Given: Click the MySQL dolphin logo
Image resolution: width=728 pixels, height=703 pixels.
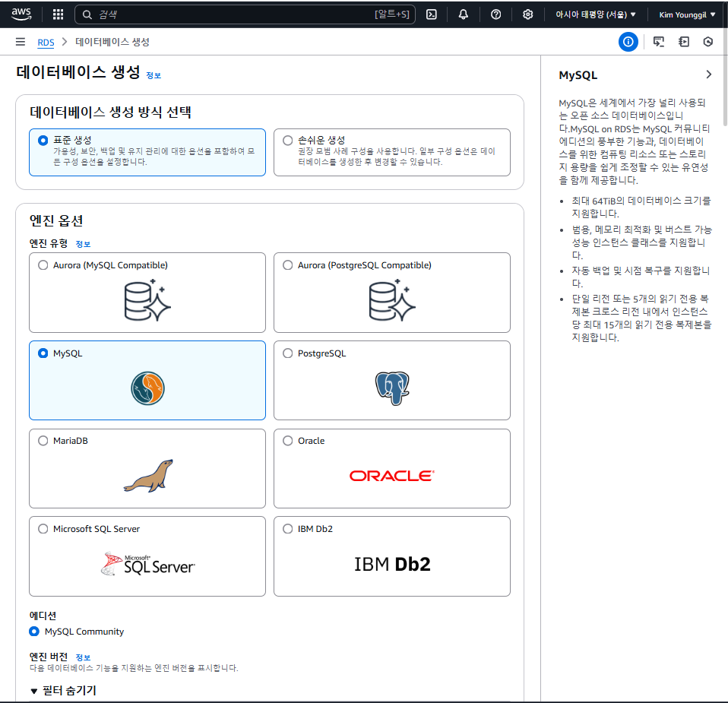Looking at the screenshot, I should (x=147, y=388).
